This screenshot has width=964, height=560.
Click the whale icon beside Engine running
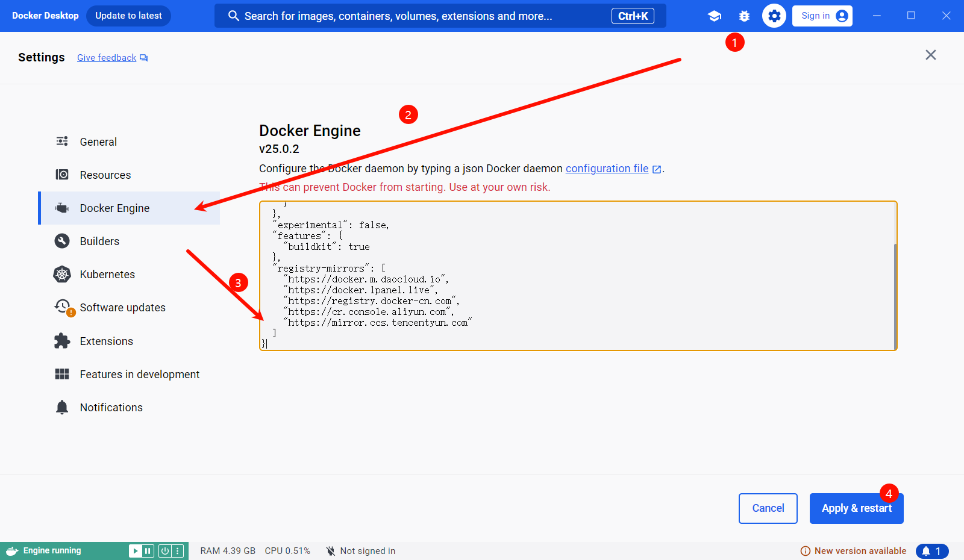click(12, 551)
